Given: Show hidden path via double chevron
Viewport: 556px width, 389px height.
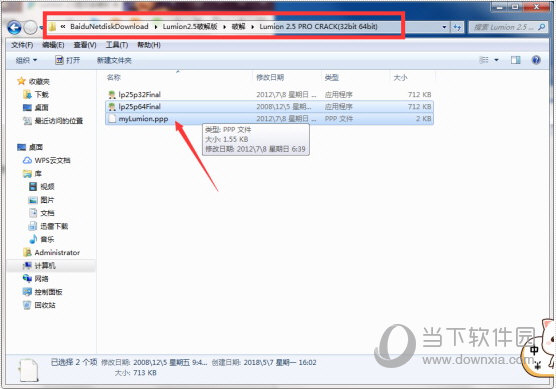Looking at the screenshot, I should [63, 27].
